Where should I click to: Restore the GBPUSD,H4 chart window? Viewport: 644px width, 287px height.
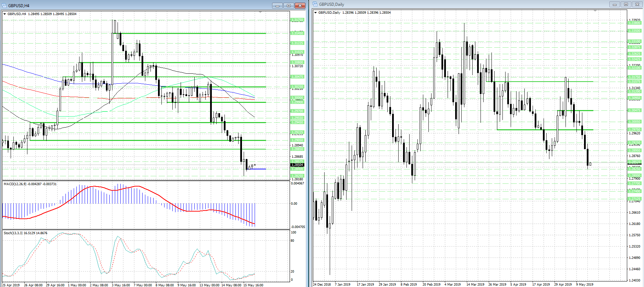tap(289, 5)
